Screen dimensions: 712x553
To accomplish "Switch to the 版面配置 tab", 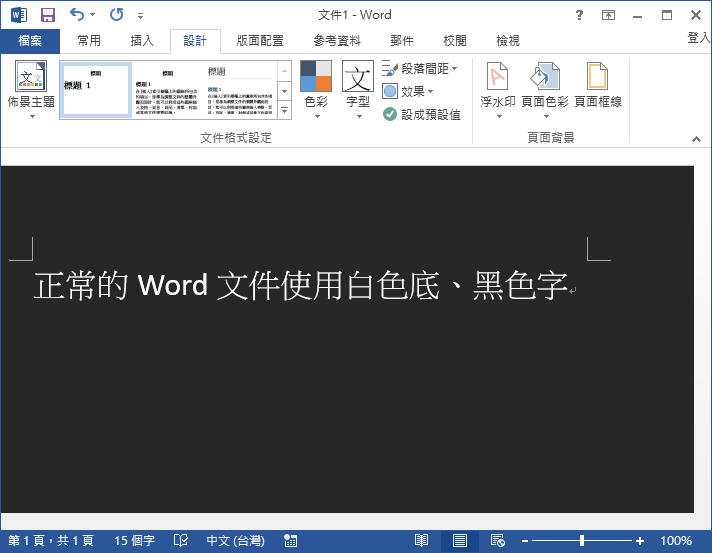I will pos(260,41).
